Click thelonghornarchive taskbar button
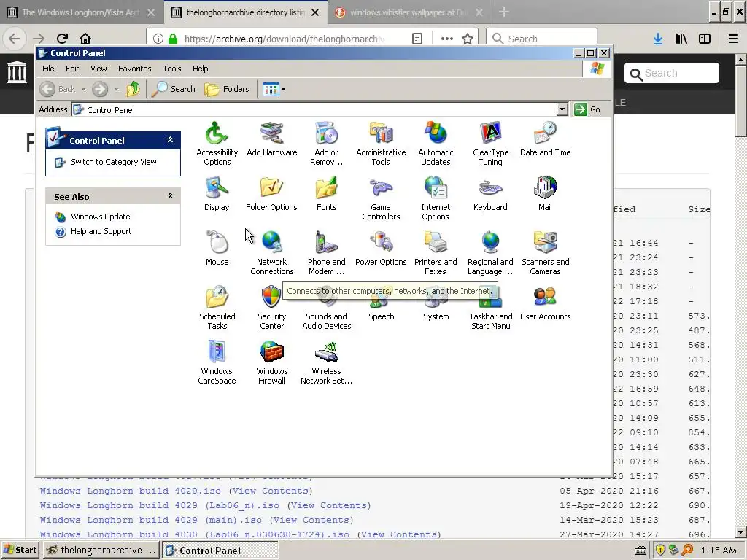747x560 pixels. pyautogui.click(x=101, y=551)
